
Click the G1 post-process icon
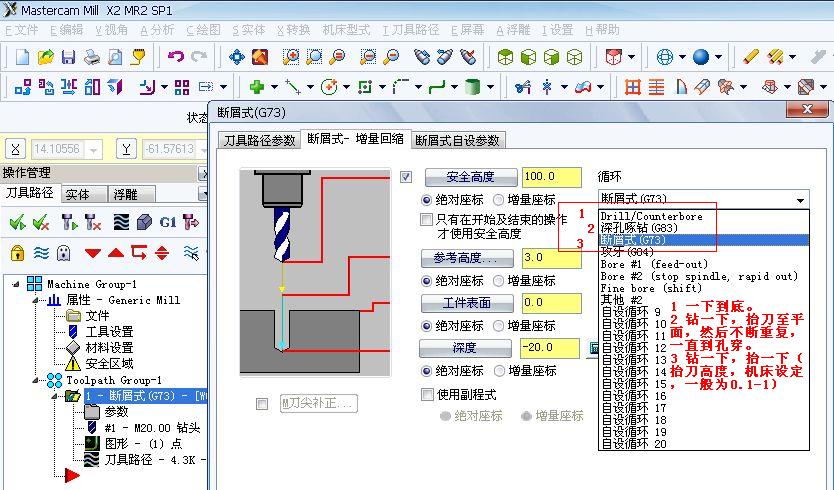(168, 222)
